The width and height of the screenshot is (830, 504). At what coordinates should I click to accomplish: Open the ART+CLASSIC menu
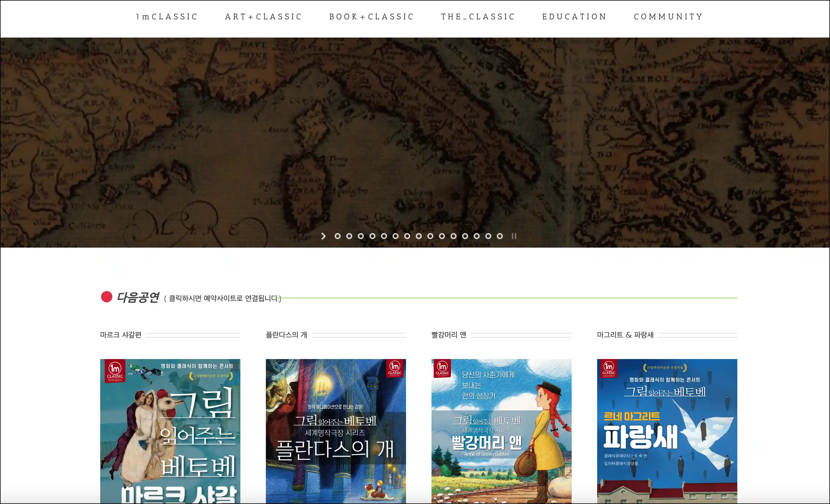click(264, 16)
